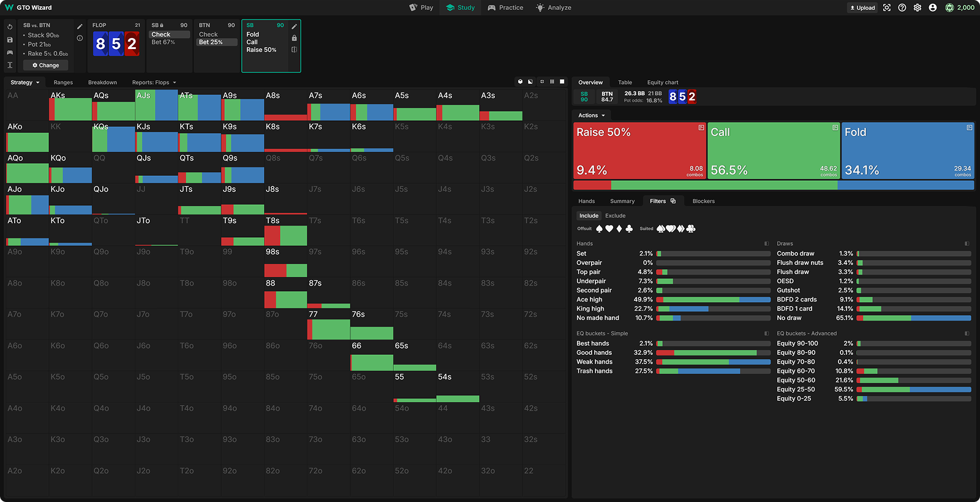Click the green Call action box
This screenshot has width=980, height=502.
coord(774,151)
